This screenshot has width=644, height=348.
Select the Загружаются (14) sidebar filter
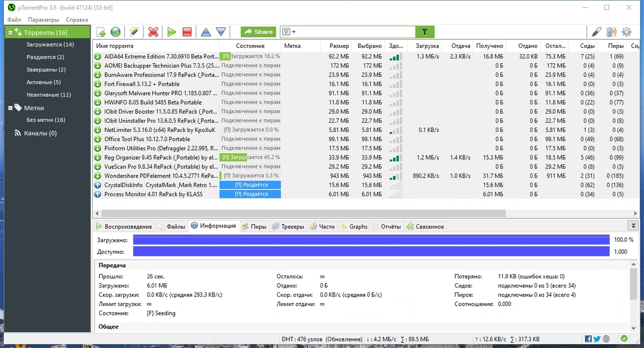pyautogui.click(x=50, y=45)
